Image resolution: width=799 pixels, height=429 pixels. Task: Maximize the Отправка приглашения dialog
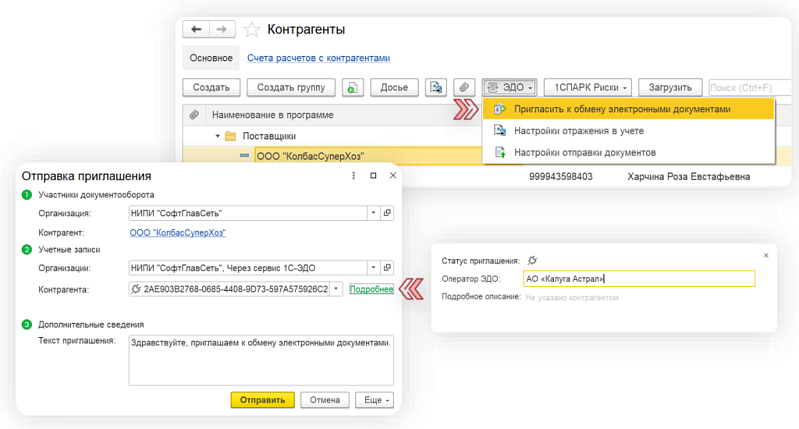pos(373,175)
